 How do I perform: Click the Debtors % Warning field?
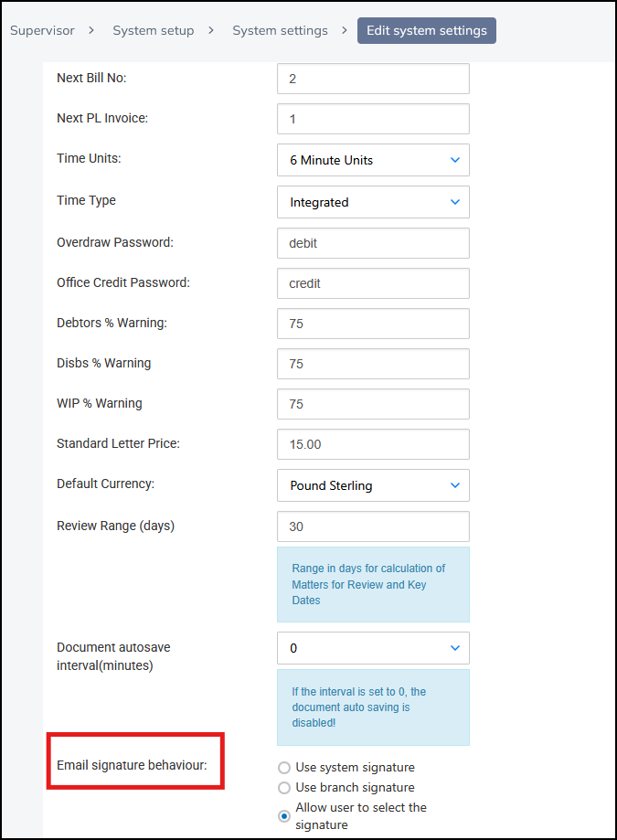[373, 324]
